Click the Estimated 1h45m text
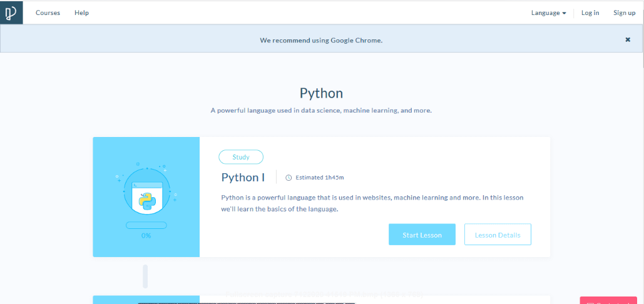The height and width of the screenshot is (304, 644). pos(320,178)
